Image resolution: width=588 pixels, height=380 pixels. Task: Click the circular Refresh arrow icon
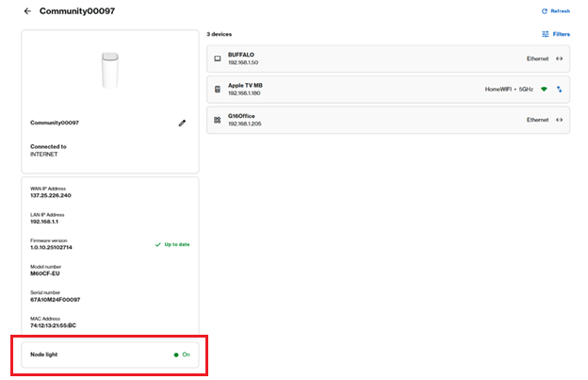coord(545,11)
